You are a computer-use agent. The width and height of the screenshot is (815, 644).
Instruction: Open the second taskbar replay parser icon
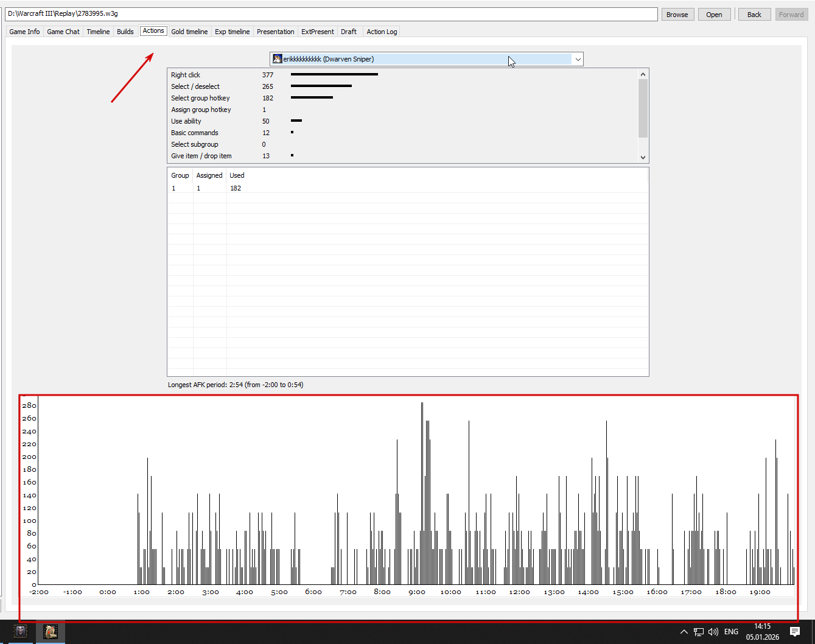click(x=51, y=632)
